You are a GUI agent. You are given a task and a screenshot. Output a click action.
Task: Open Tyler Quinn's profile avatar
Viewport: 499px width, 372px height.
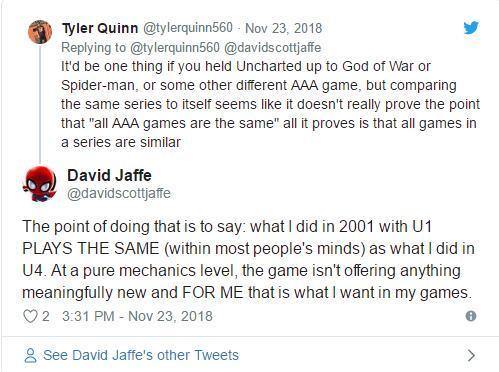pos(40,32)
